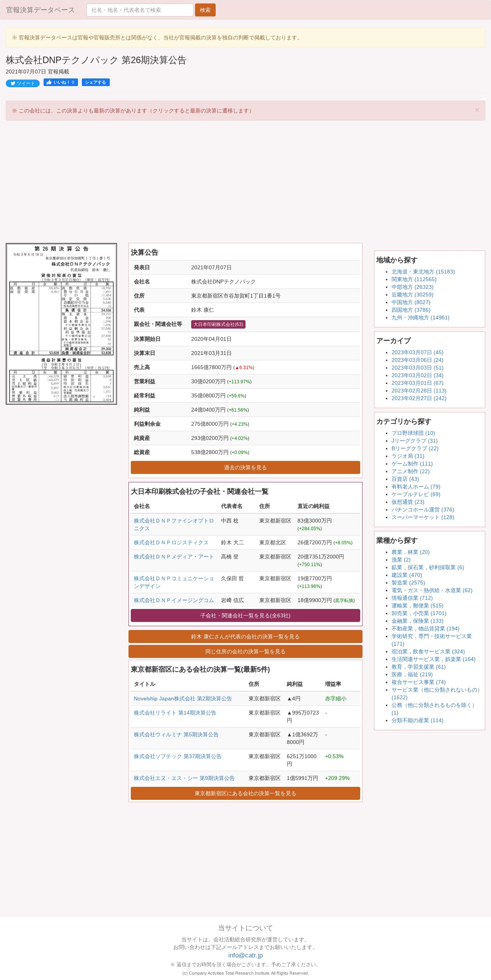Open the 官報決算データベース home link

40,10
